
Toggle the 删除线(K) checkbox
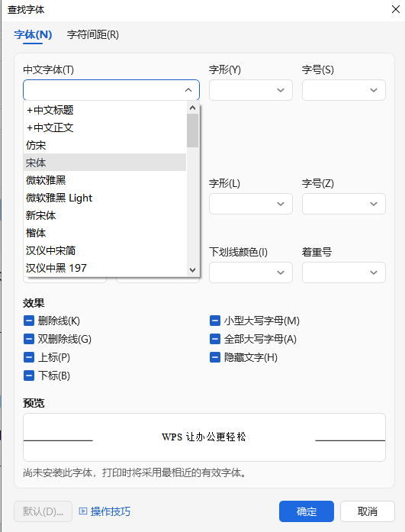click(x=29, y=321)
